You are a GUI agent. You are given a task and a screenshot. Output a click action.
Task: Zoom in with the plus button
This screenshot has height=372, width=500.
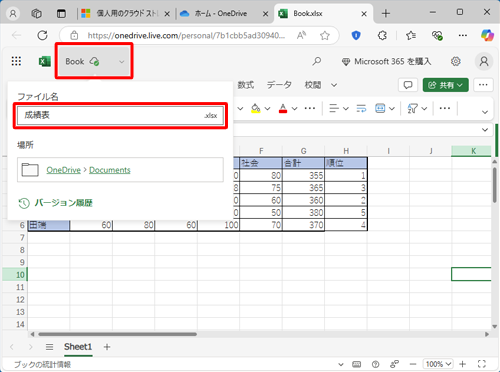tap(462, 364)
